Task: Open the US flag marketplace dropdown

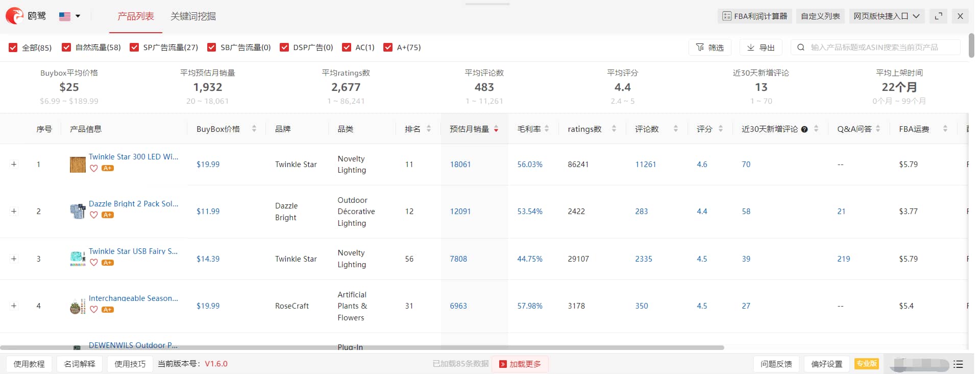Action: coord(70,16)
